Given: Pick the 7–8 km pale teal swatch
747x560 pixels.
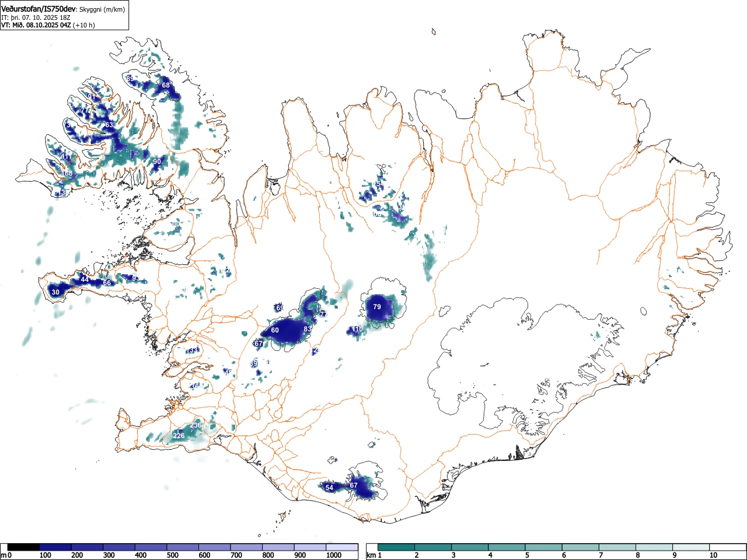Looking at the screenshot, I should 617,547.
